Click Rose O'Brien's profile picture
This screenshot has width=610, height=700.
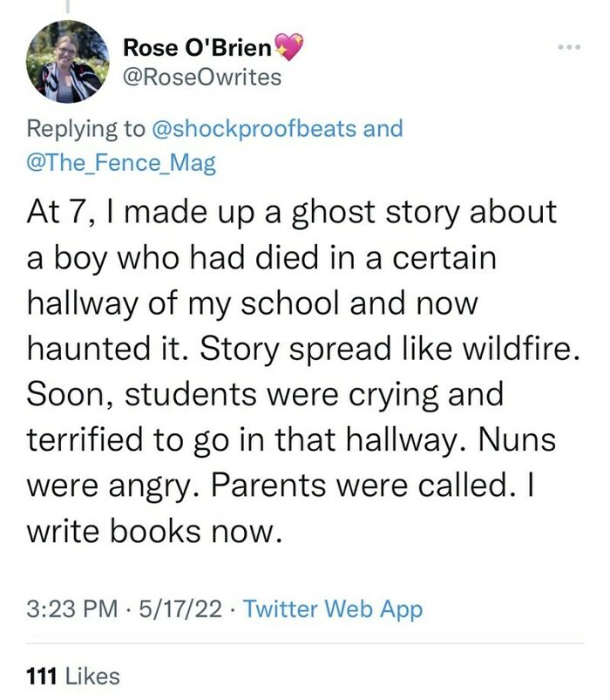coord(68,63)
